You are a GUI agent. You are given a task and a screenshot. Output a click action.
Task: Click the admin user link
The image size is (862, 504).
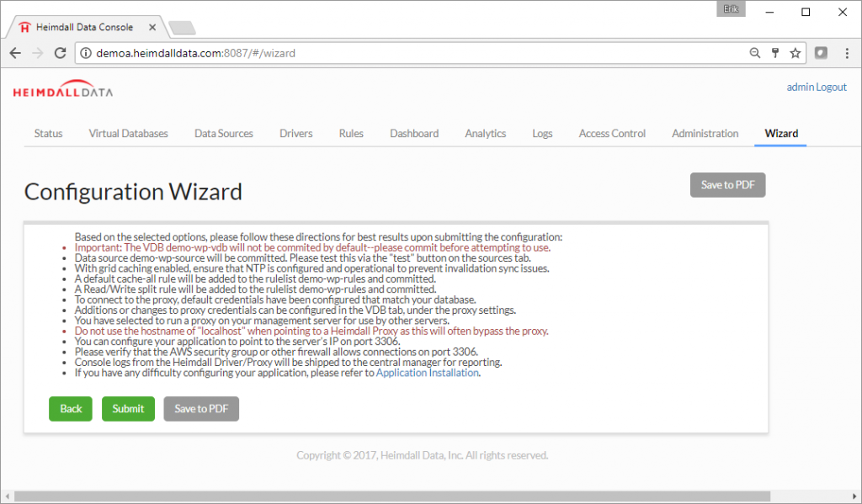pyautogui.click(x=800, y=87)
